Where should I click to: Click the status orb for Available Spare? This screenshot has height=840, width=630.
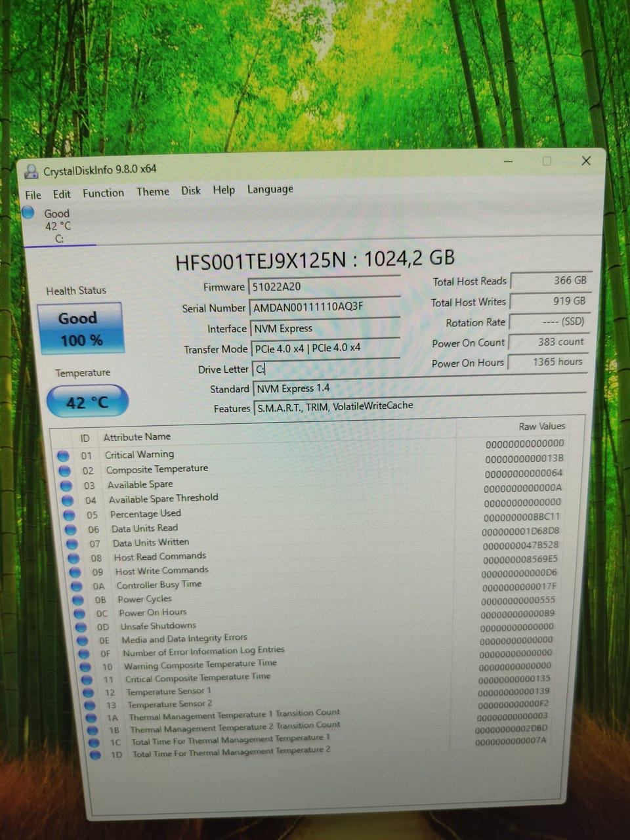point(66,486)
